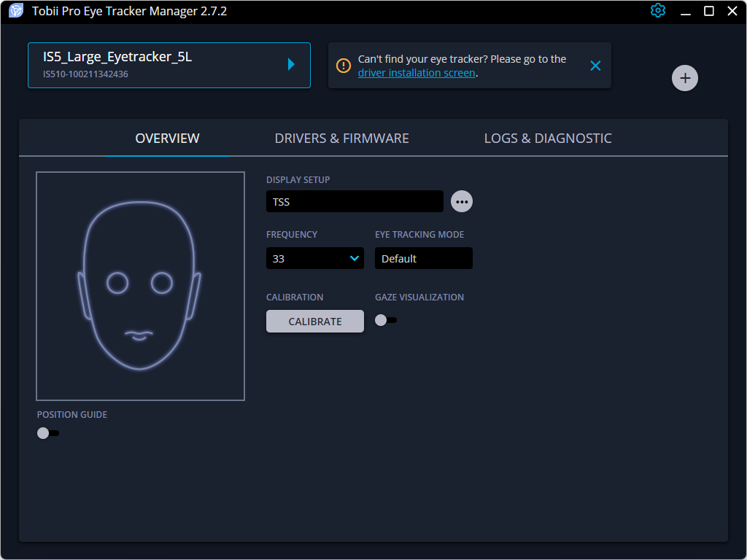Screen dimensions: 747x560
Task: Click the Tobii logo in title bar
Action: [15, 11]
